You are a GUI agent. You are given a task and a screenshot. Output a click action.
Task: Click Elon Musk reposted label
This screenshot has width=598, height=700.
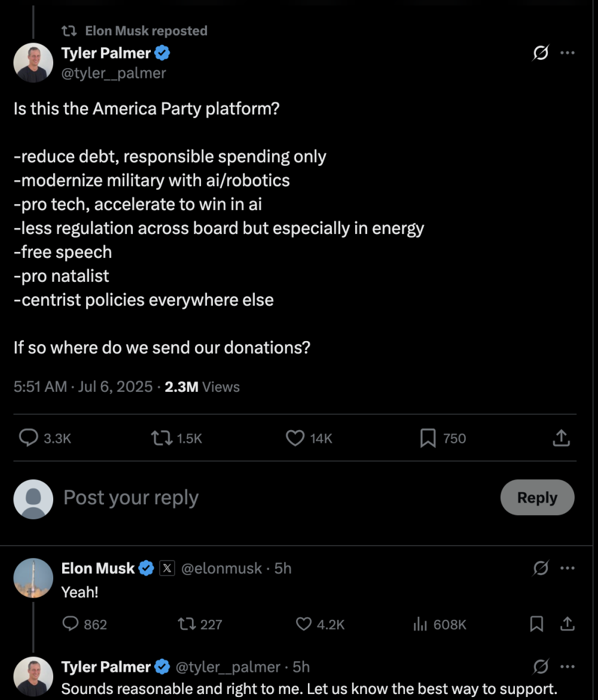coord(146,31)
